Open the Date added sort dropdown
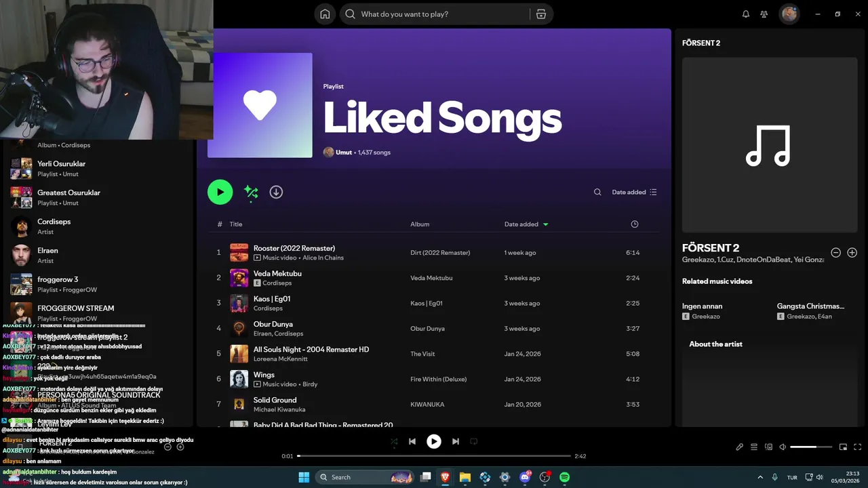The height and width of the screenshot is (488, 868). [634, 192]
